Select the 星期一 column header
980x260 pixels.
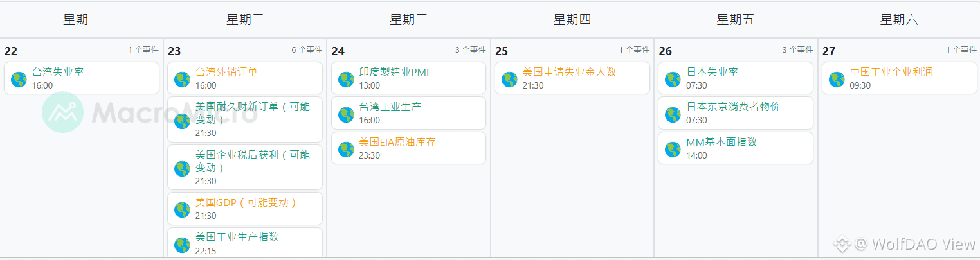82,20
